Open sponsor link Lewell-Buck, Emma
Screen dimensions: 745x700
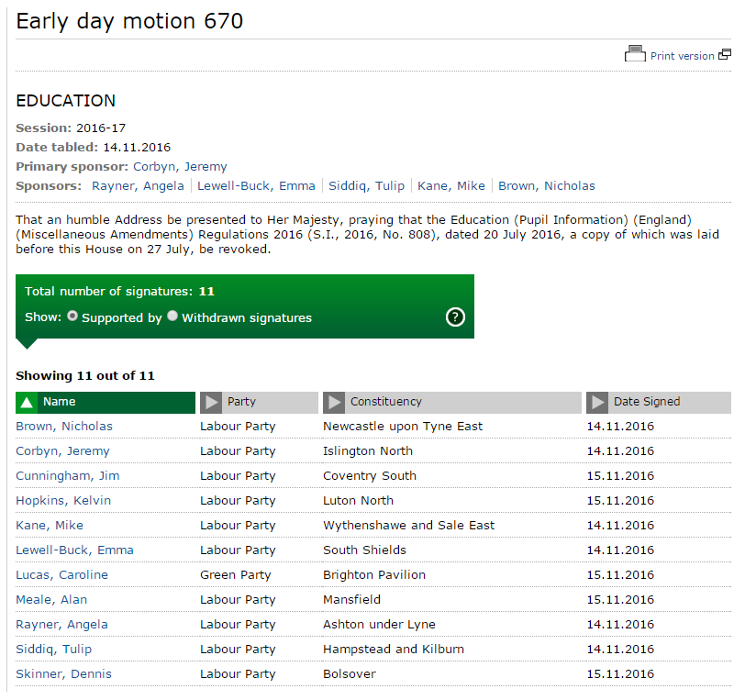tap(256, 186)
